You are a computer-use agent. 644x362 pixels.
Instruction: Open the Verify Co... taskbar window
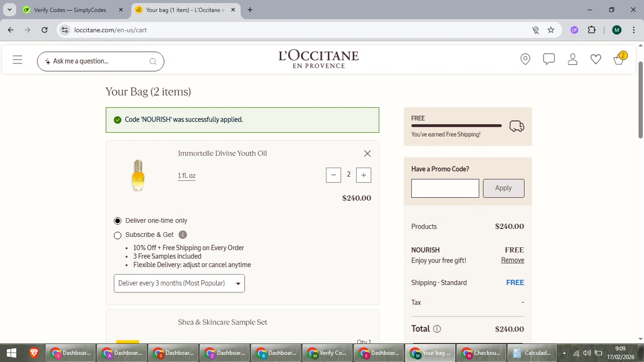(327, 353)
